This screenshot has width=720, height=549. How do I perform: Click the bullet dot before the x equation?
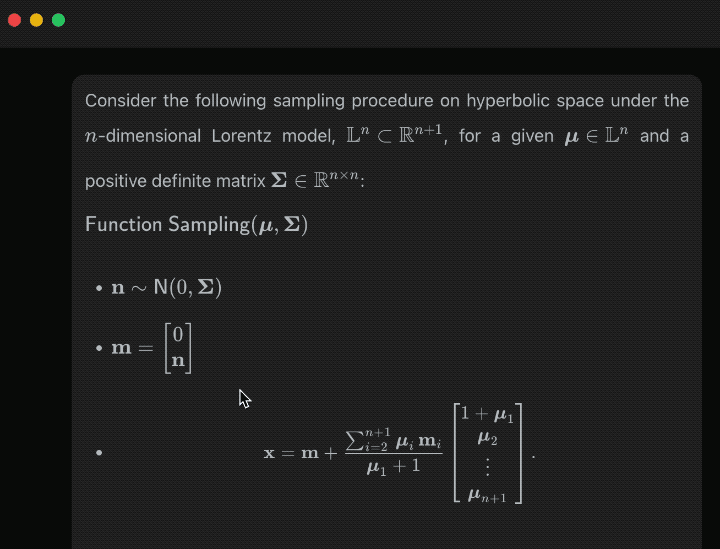point(99,453)
